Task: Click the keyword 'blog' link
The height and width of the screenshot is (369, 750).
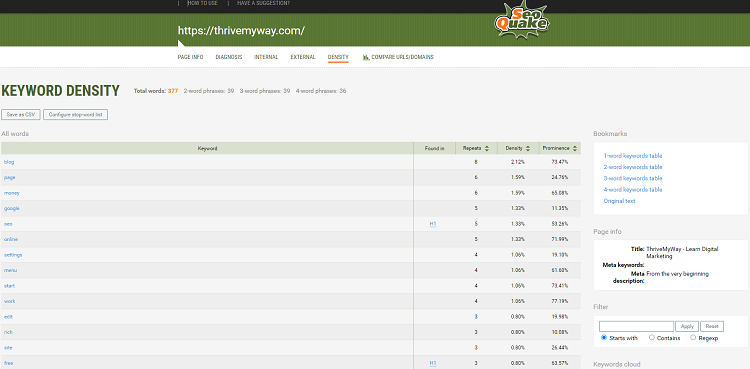Action: [x=9, y=162]
